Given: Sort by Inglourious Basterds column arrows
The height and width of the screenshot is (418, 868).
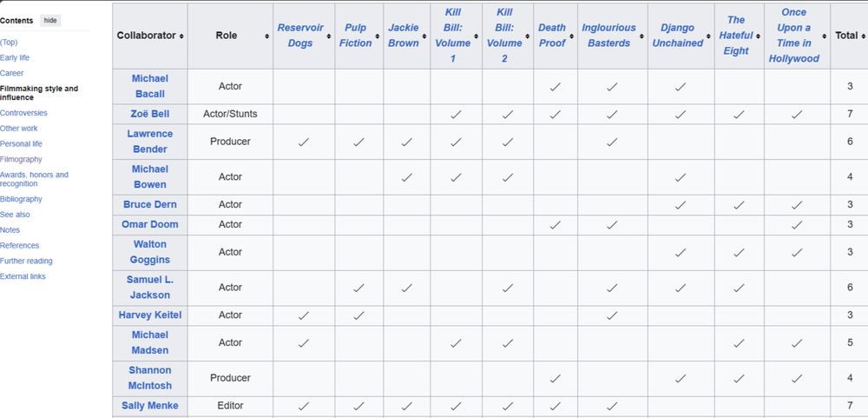Looking at the screenshot, I should [x=641, y=36].
